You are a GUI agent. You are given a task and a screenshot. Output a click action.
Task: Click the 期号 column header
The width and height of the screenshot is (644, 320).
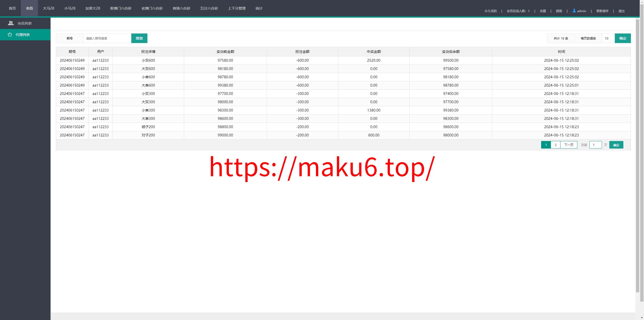click(x=72, y=52)
